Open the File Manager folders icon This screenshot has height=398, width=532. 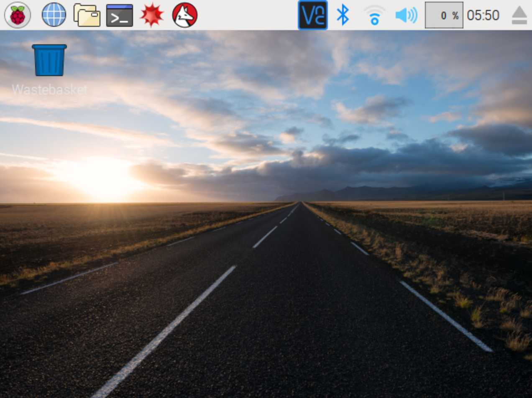[87, 15]
